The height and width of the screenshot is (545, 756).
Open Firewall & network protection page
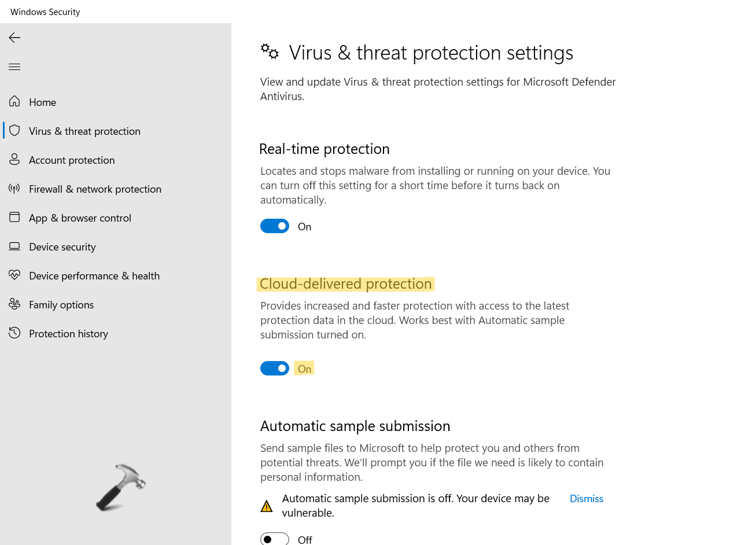[x=95, y=189]
